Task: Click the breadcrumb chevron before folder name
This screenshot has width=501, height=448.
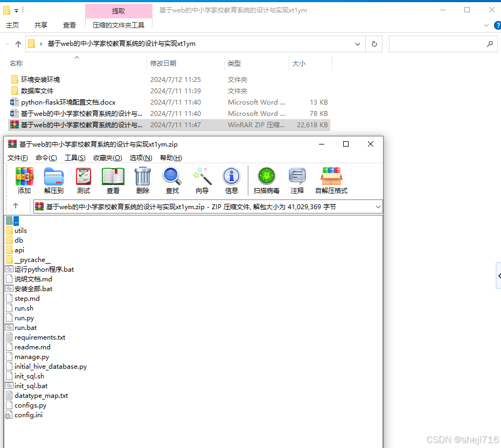Action: pyautogui.click(x=41, y=44)
